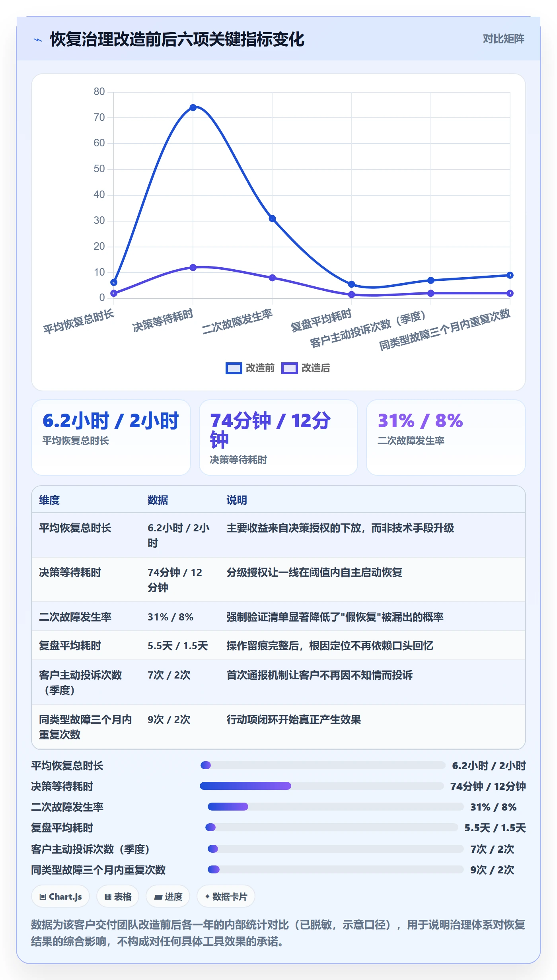Click text 首次通报机制让客户不再因不知情而投诉
This screenshot has width=557, height=980.
point(319,675)
